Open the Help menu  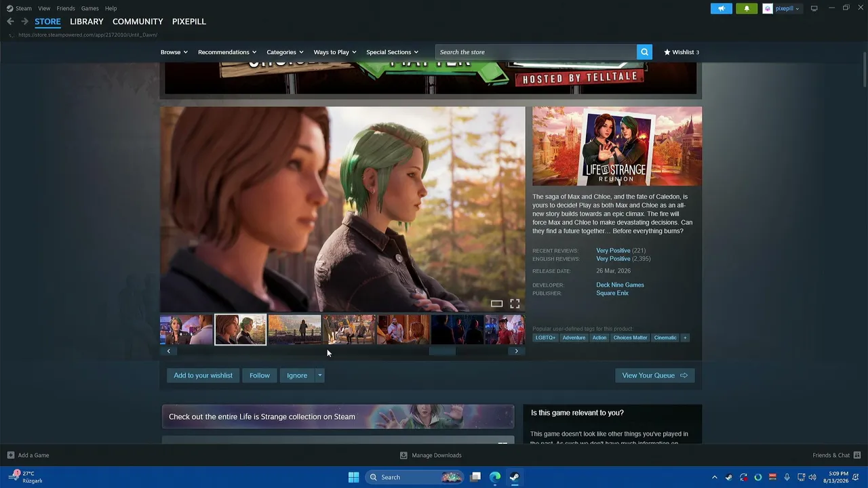tap(111, 8)
